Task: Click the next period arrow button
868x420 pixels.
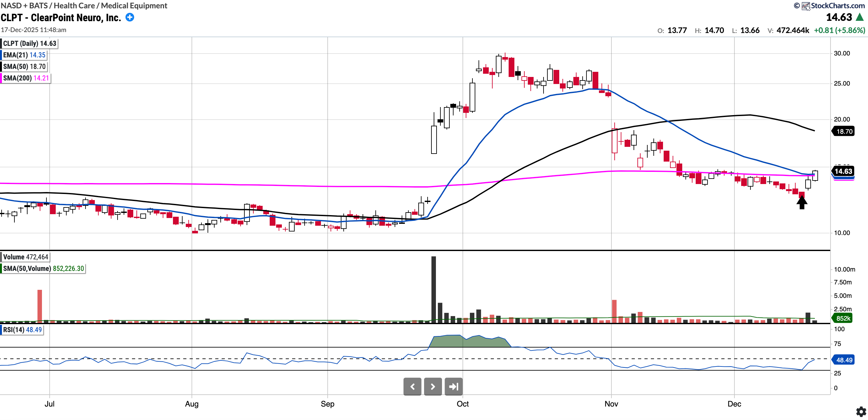Action: 433,387
